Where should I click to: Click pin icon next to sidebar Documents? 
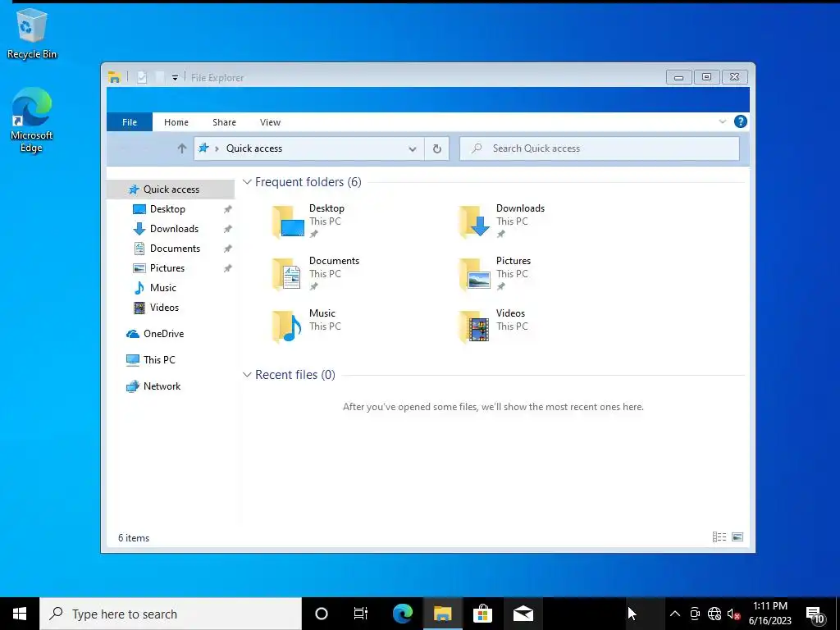(228, 249)
